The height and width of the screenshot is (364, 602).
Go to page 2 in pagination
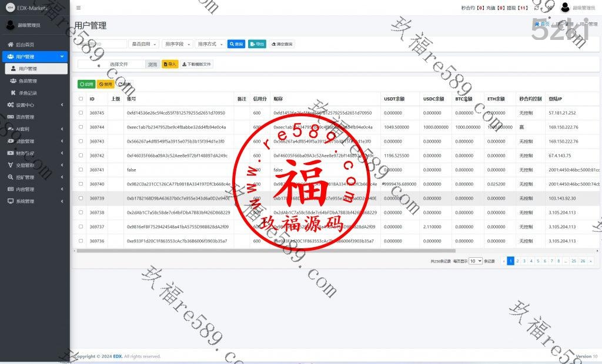click(517, 261)
